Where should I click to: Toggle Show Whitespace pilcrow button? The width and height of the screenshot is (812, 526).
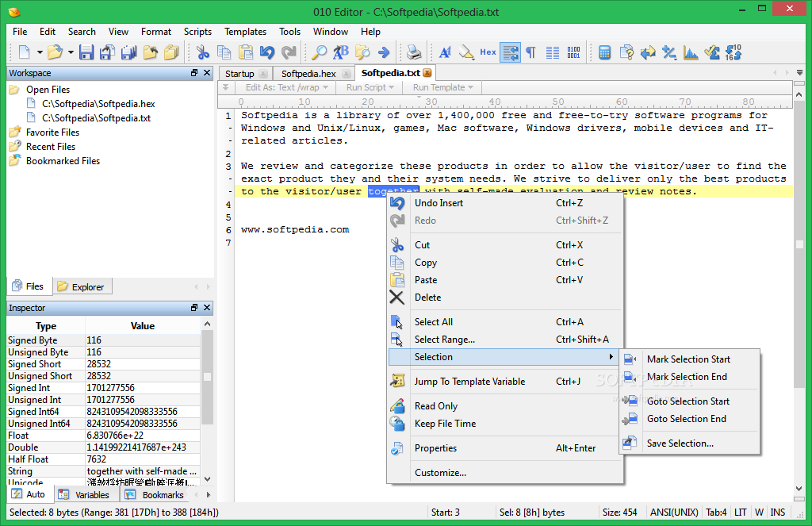[x=530, y=52]
